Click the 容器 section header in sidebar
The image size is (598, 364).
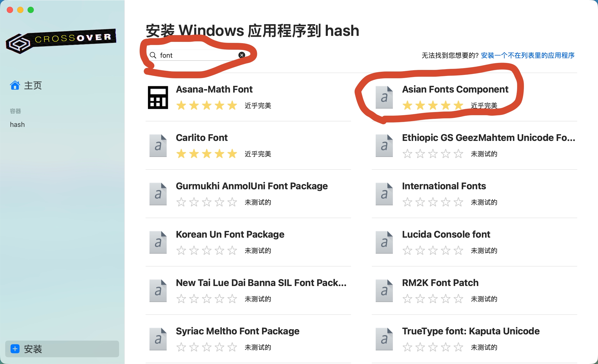15,111
